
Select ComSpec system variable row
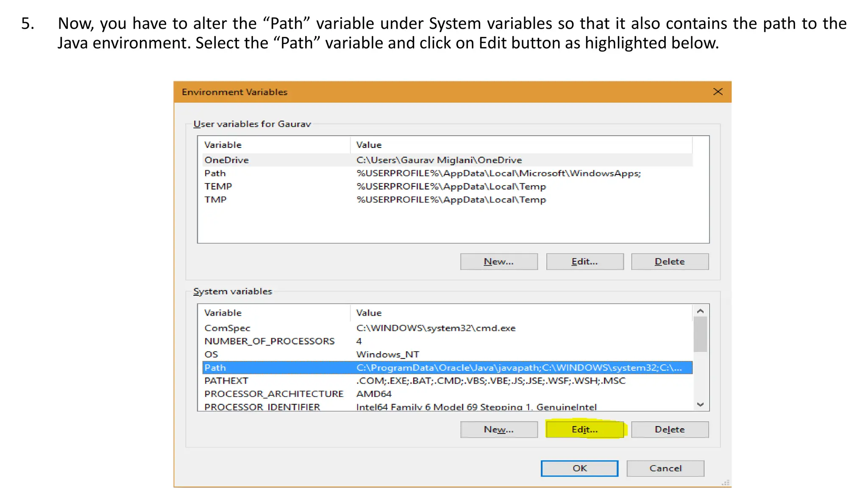point(447,328)
